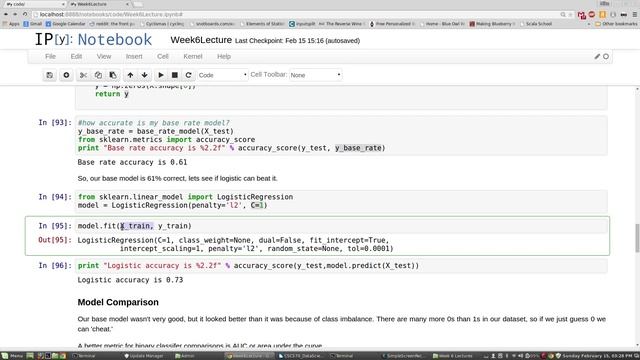Insert a cell below with the plus icon
The image size is (640, 360).
(x=66, y=75)
